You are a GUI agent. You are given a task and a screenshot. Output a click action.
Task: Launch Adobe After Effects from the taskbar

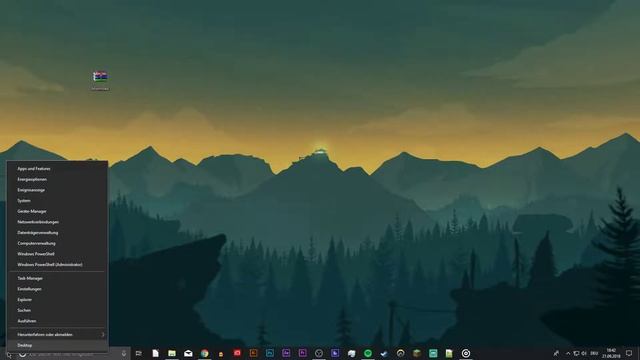tap(286, 353)
